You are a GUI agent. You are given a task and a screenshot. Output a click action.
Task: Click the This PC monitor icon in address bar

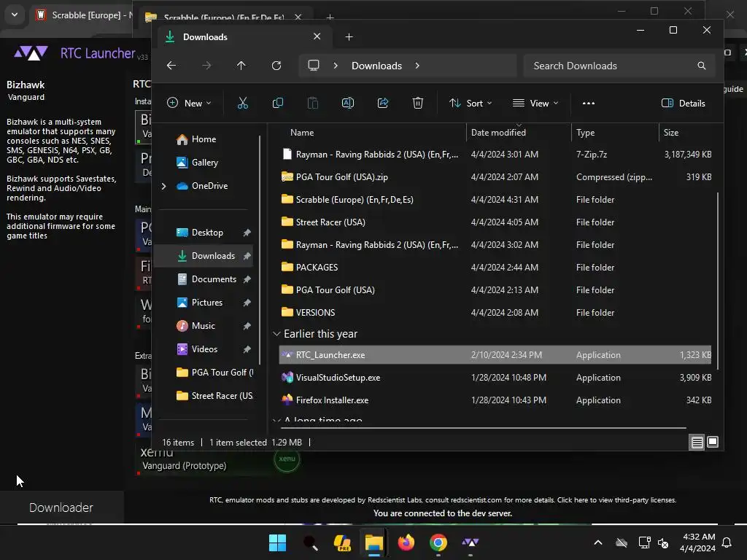coord(314,66)
